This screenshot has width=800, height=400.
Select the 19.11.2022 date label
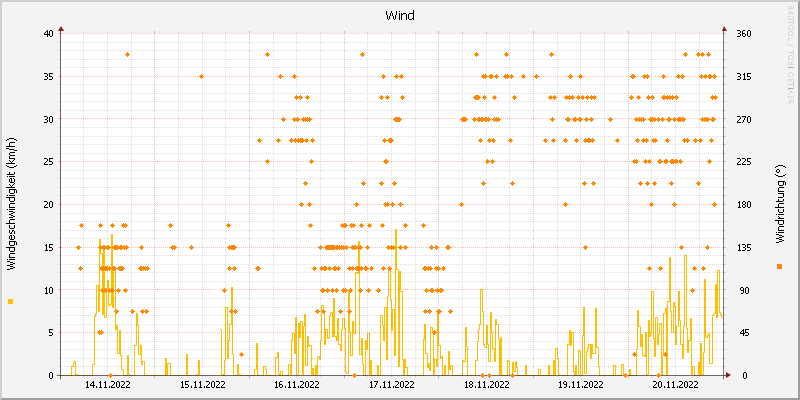[581, 384]
